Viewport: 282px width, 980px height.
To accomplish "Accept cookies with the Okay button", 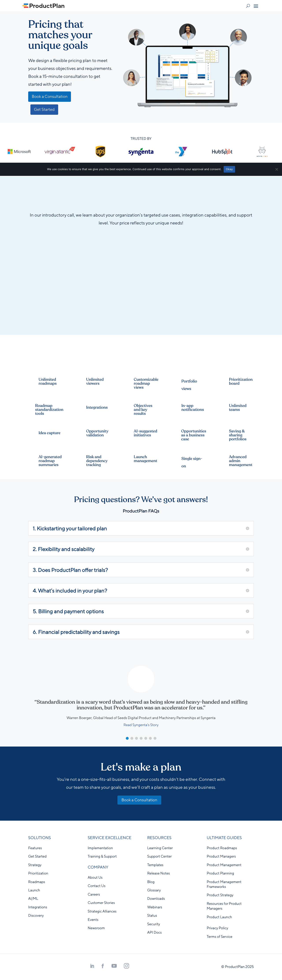I will [x=229, y=169].
